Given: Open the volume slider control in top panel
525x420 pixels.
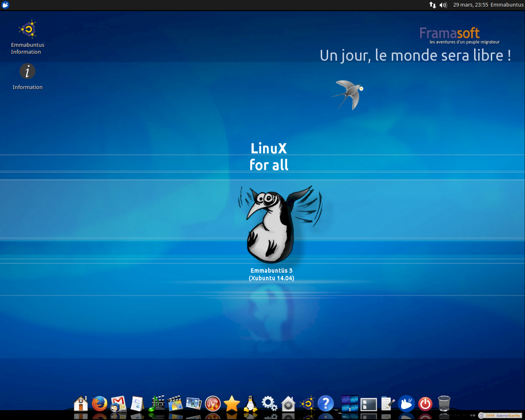Looking at the screenshot, I should coord(443,5).
